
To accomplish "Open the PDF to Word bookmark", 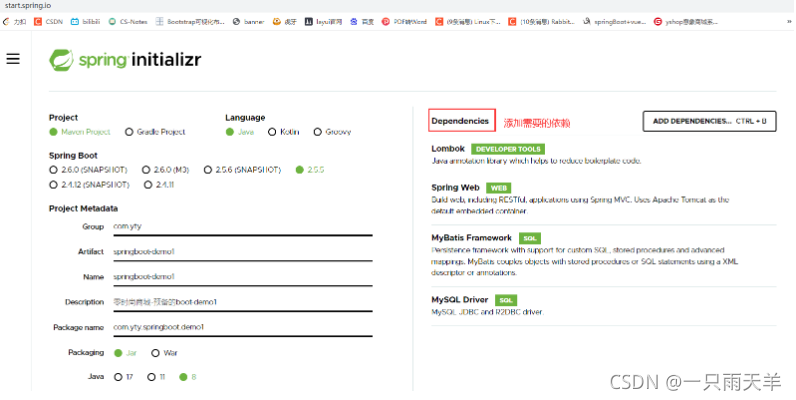I will (x=404, y=22).
